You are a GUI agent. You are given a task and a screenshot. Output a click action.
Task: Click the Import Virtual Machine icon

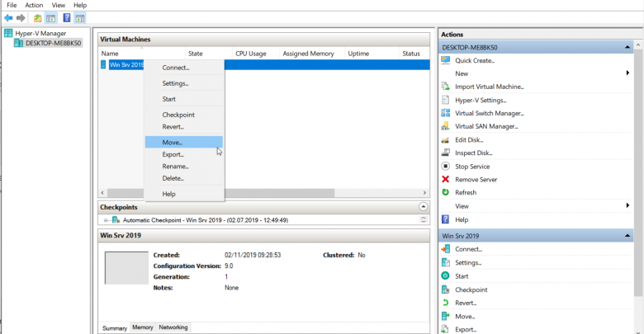coord(445,87)
